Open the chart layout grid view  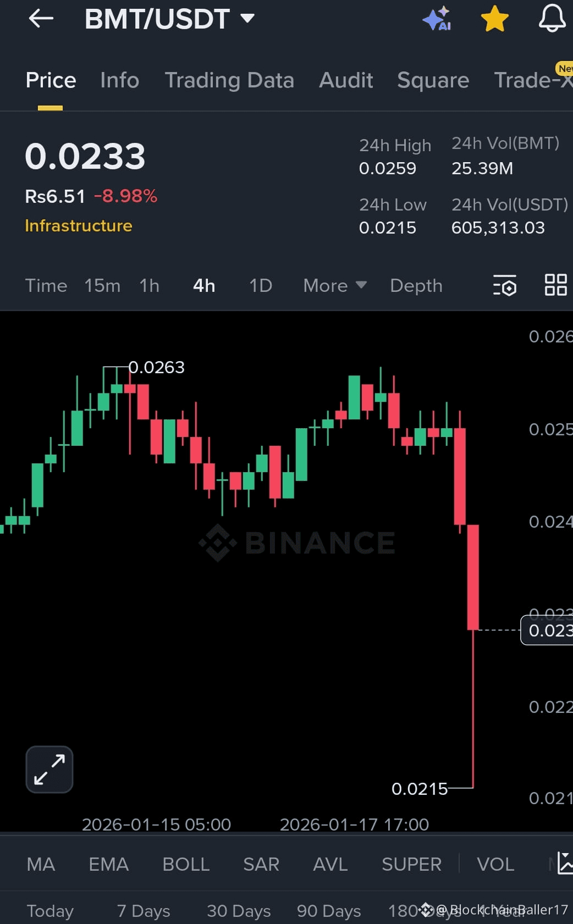click(x=555, y=285)
